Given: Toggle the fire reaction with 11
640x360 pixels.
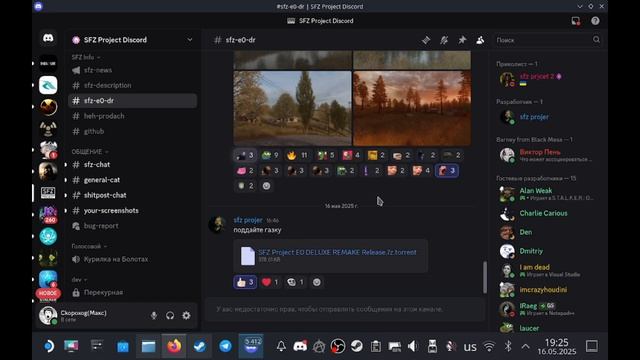Looking at the screenshot, I should pos(297,155).
